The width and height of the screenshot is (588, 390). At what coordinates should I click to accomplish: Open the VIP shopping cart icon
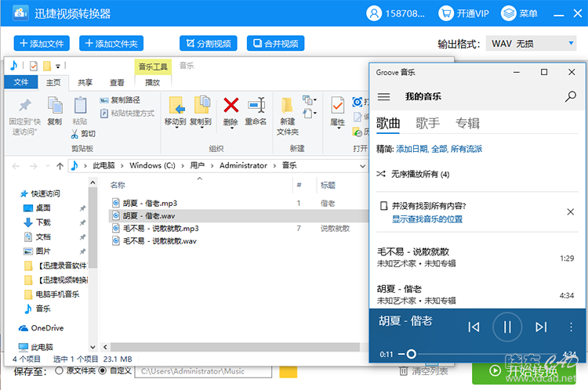[446, 13]
